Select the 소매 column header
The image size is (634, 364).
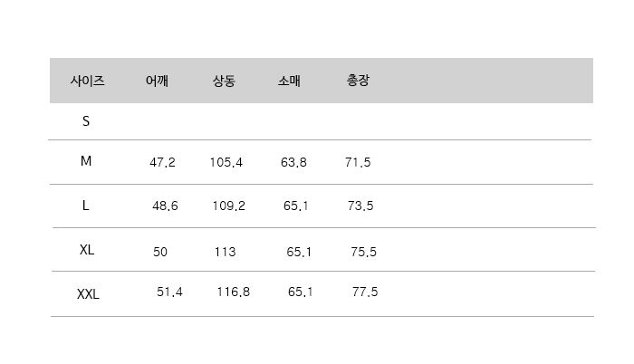[289, 81]
